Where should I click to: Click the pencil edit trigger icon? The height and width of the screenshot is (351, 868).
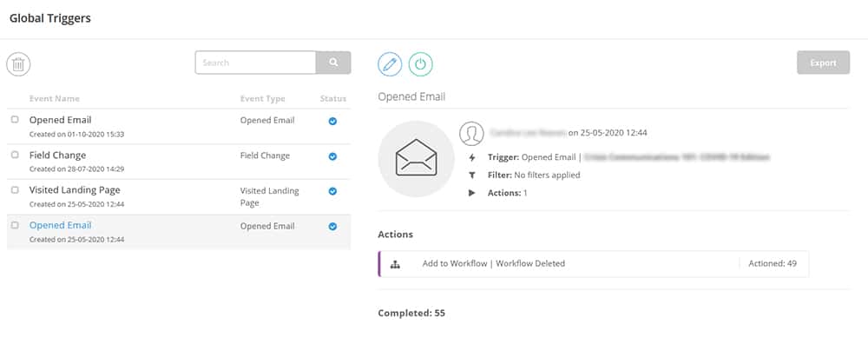pyautogui.click(x=390, y=63)
